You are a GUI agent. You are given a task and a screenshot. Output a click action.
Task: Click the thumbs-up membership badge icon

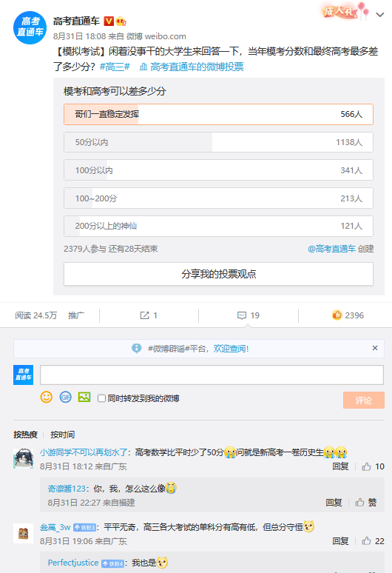point(121,21)
